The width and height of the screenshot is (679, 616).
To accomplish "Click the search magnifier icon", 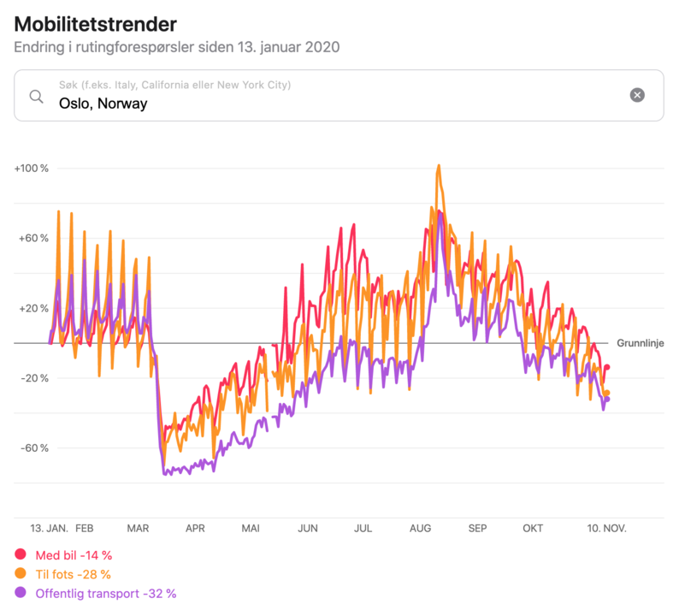I will tap(37, 96).
